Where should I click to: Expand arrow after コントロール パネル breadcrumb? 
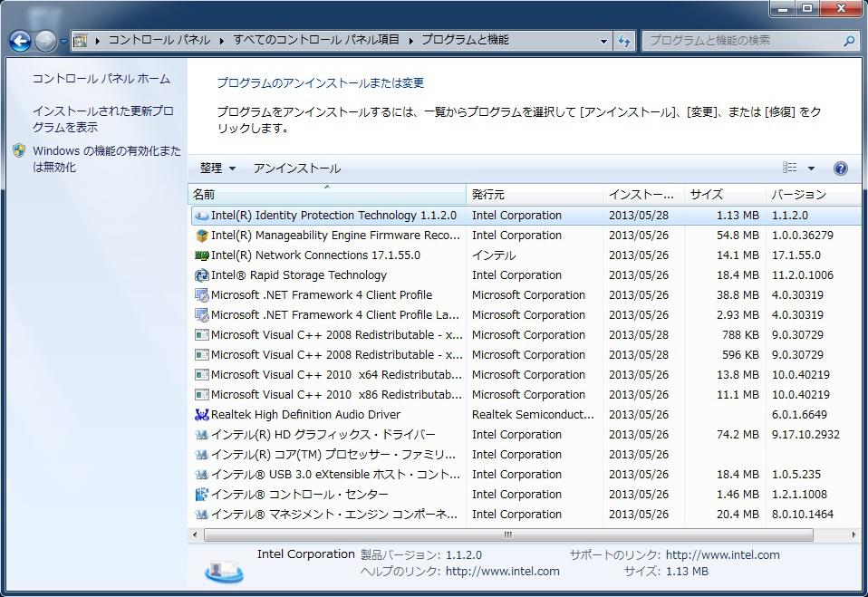pos(221,41)
